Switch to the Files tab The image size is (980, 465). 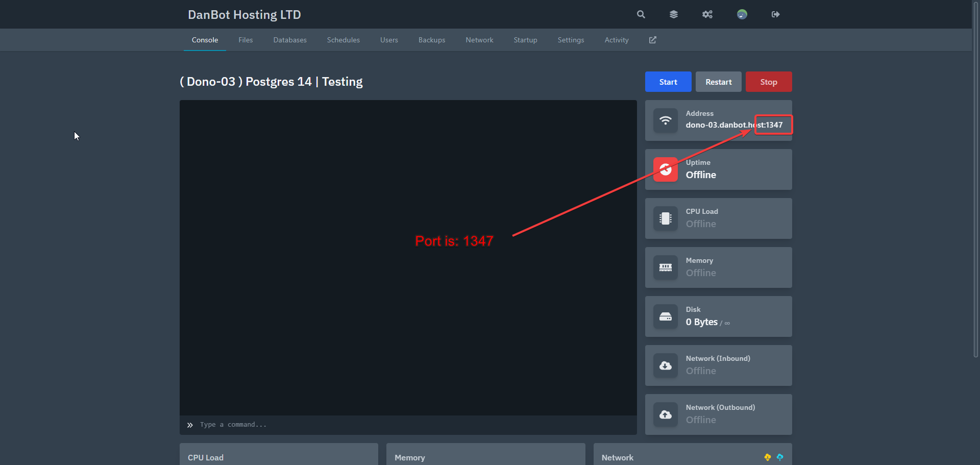246,40
